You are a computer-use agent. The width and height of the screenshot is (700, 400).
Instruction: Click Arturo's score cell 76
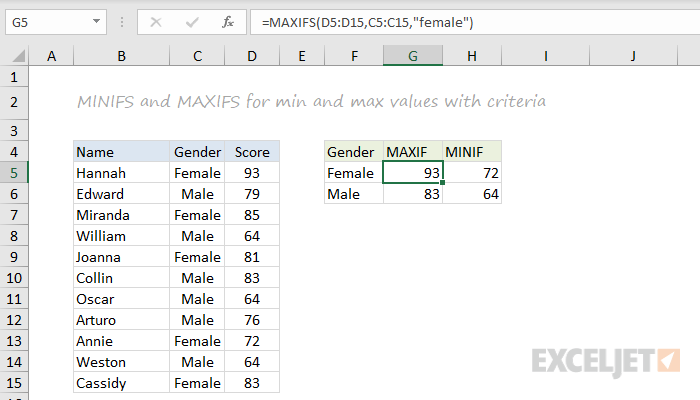252,320
